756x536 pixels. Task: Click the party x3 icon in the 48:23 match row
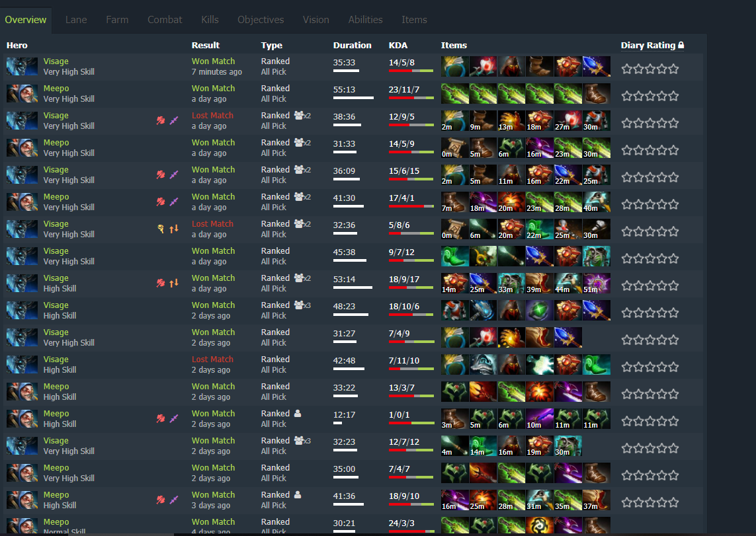coord(302,305)
